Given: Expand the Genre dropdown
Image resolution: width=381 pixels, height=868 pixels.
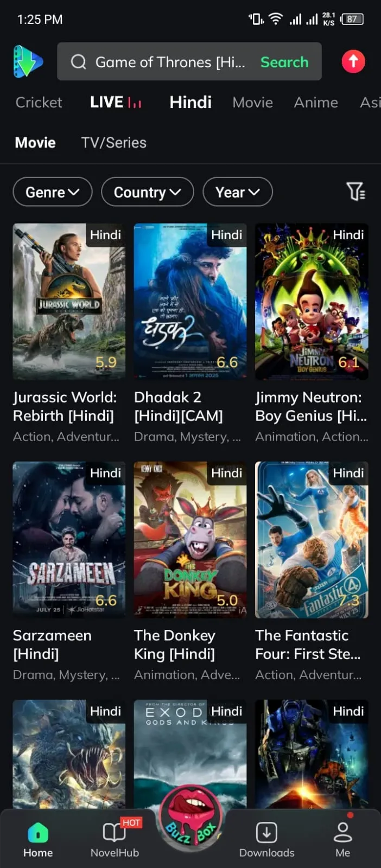Looking at the screenshot, I should pyautogui.click(x=53, y=192).
